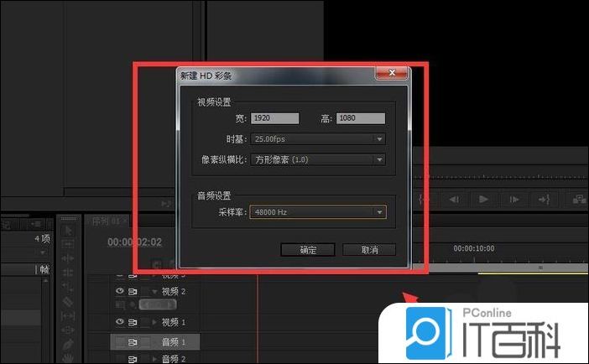Select the Razor tool
Screen dimensions: 589x364
click(x=68, y=301)
